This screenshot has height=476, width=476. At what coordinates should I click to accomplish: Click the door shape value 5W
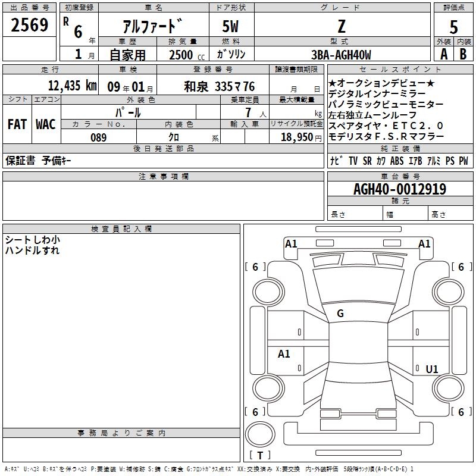(230, 26)
